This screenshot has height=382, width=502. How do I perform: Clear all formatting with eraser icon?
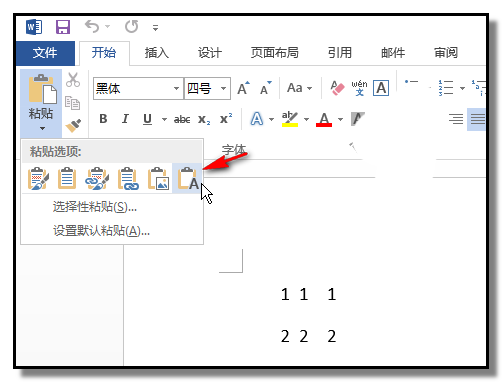click(337, 88)
